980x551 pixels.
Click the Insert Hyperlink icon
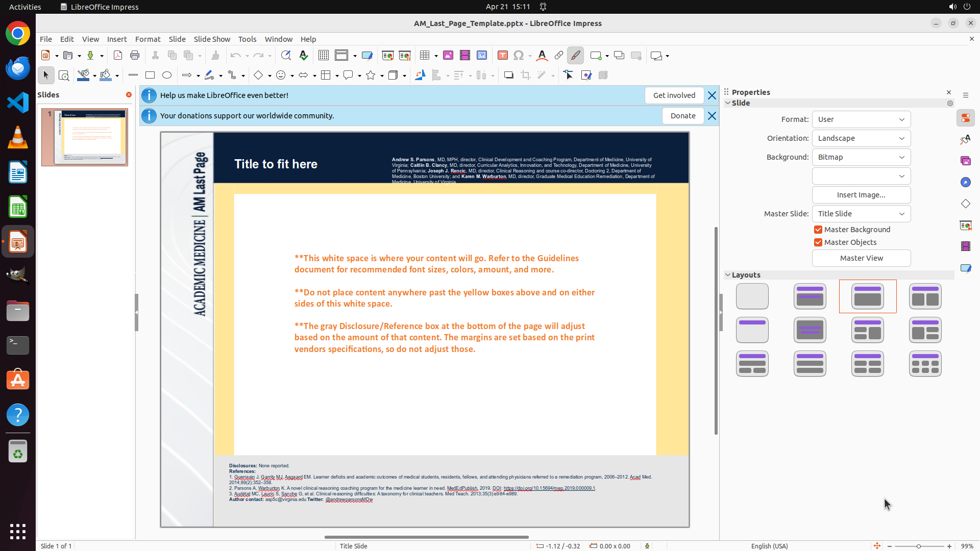pos(559,56)
